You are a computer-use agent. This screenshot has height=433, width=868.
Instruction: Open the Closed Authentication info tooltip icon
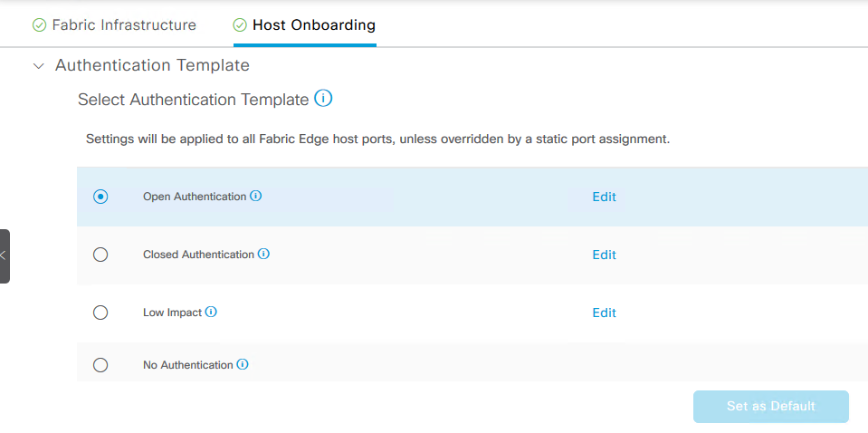tap(264, 255)
